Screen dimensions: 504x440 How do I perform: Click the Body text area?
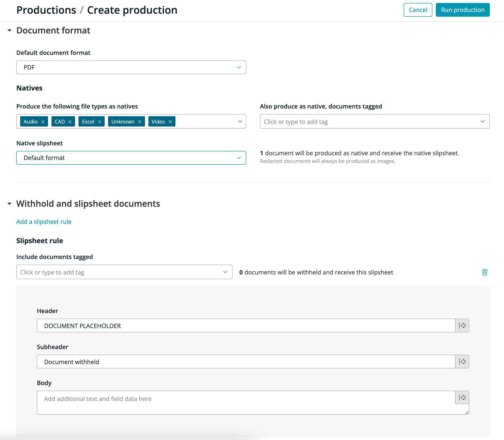[246, 403]
